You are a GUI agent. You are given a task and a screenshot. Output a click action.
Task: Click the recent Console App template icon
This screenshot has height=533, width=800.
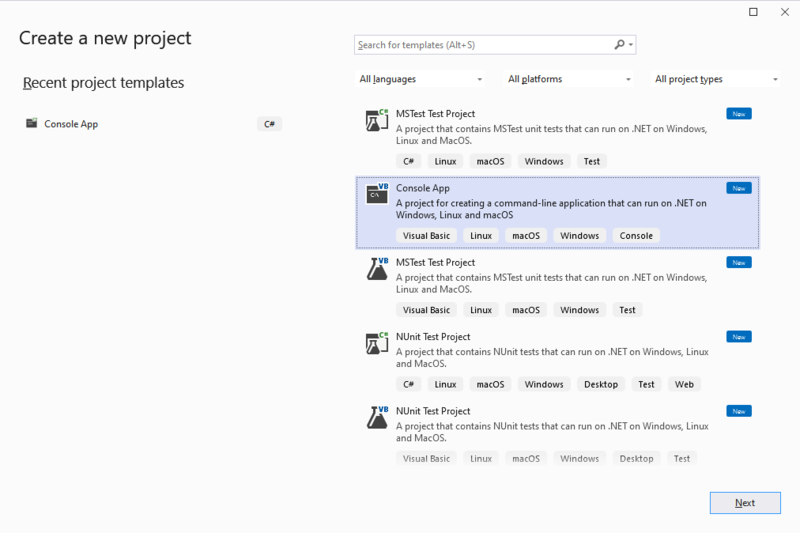[x=32, y=123]
